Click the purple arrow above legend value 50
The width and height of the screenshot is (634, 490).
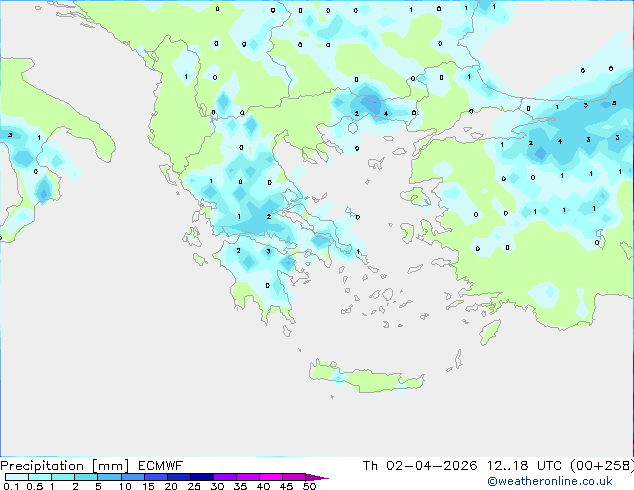[x=317, y=477]
